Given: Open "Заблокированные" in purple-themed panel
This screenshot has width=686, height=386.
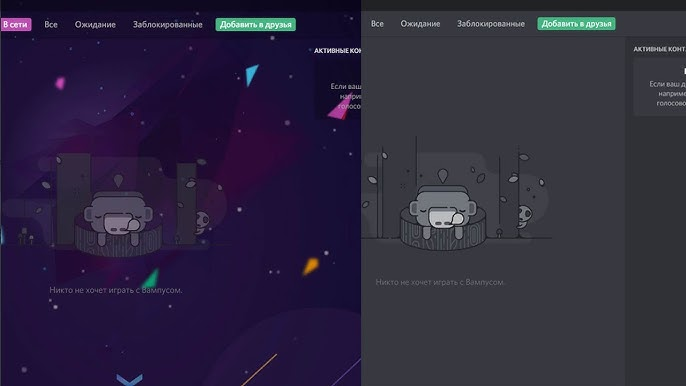Looking at the screenshot, I should pyautogui.click(x=168, y=25).
